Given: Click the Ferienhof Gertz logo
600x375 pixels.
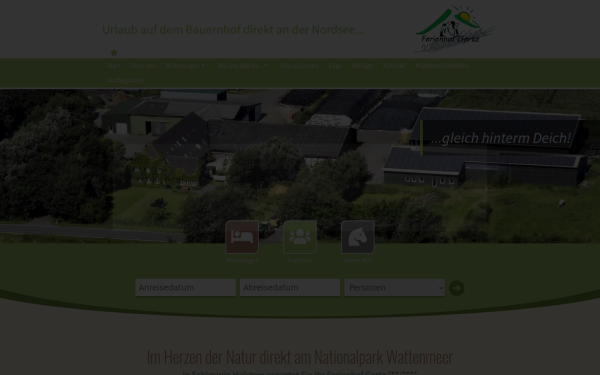Looking at the screenshot, I should [455, 29].
